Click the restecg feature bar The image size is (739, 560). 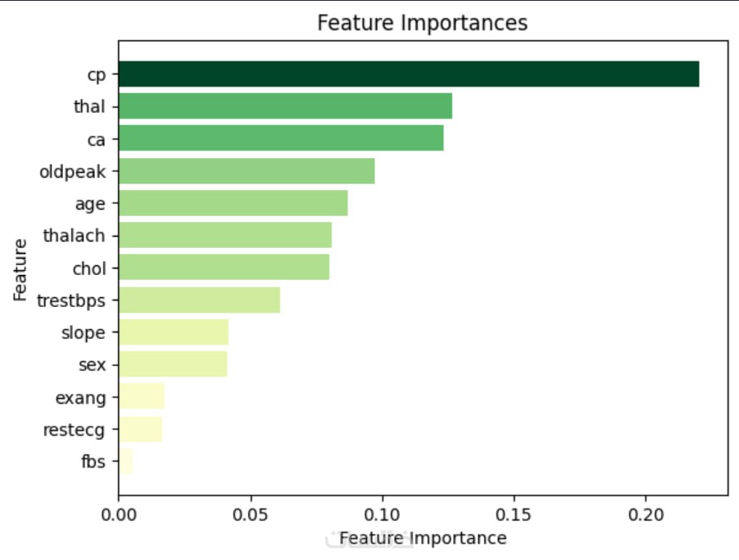(x=141, y=429)
